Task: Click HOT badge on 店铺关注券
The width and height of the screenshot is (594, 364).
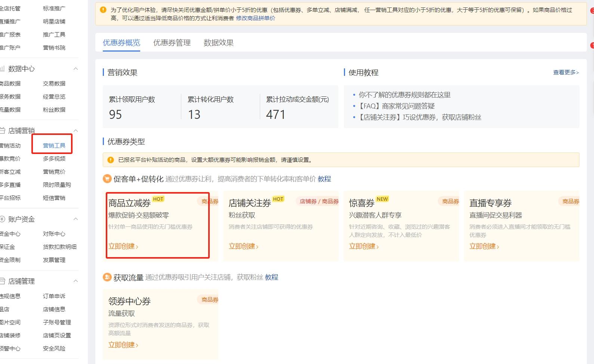Action: [278, 199]
